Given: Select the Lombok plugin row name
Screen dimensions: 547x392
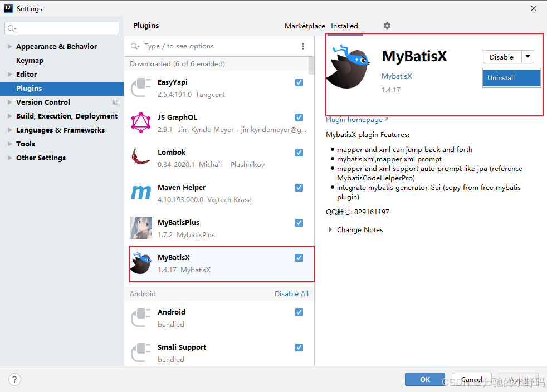Looking at the screenshot, I should tap(172, 153).
